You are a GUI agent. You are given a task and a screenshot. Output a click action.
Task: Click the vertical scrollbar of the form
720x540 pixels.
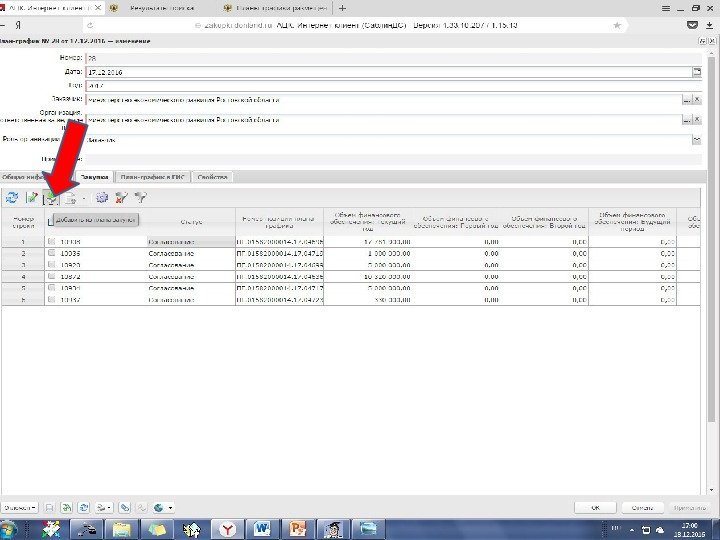click(x=711, y=239)
